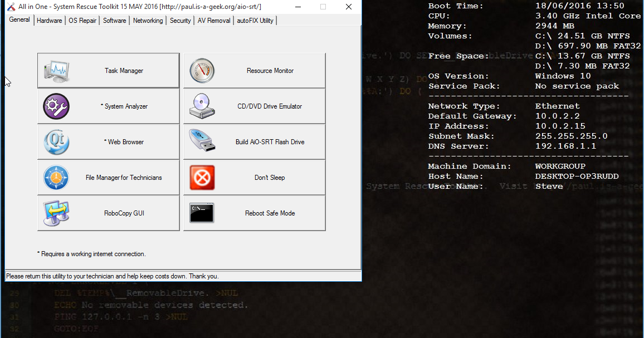Image resolution: width=644 pixels, height=338 pixels.
Task: Open the Security tab
Action: (180, 20)
